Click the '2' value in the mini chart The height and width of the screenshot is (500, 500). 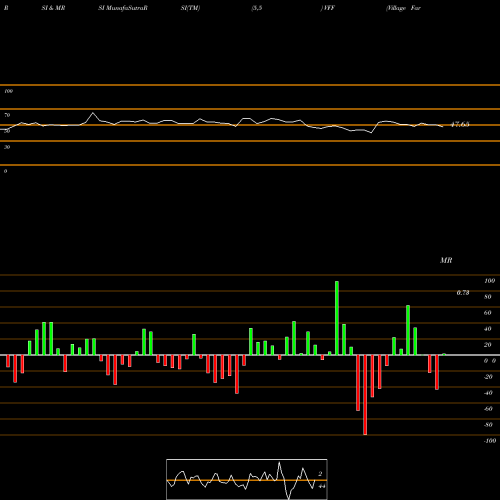pyautogui.click(x=320, y=474)
